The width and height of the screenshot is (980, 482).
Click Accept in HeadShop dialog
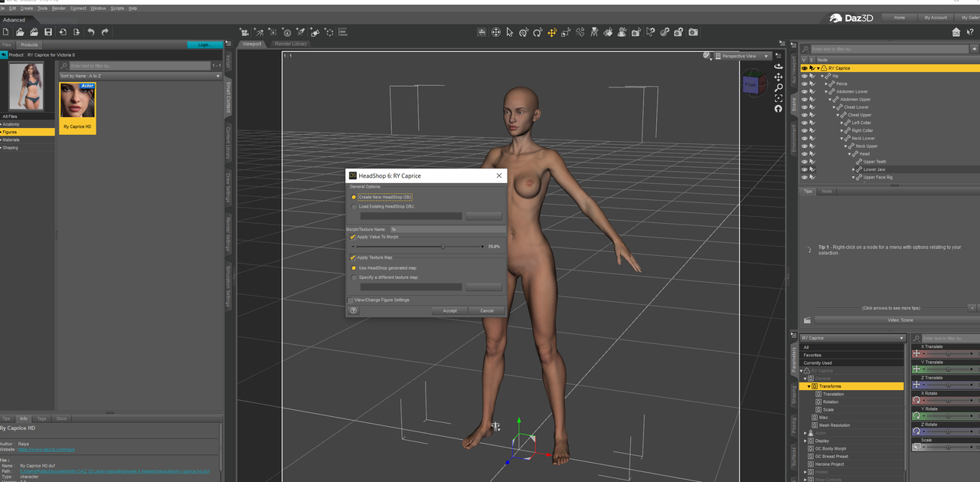(449, 310)
